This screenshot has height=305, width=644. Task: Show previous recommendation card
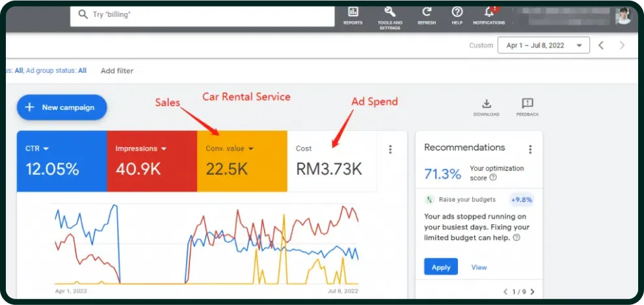click(x=505, y=292)
